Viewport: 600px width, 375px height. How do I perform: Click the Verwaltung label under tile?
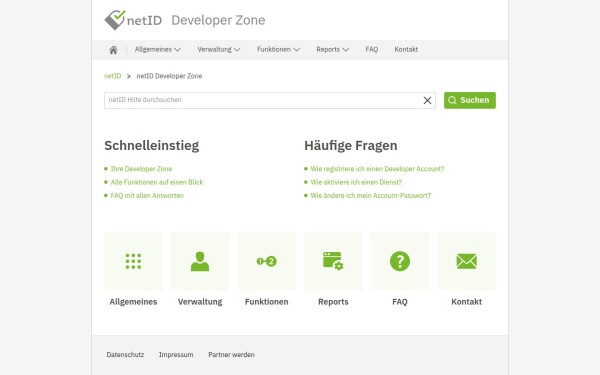coord(200,302)
